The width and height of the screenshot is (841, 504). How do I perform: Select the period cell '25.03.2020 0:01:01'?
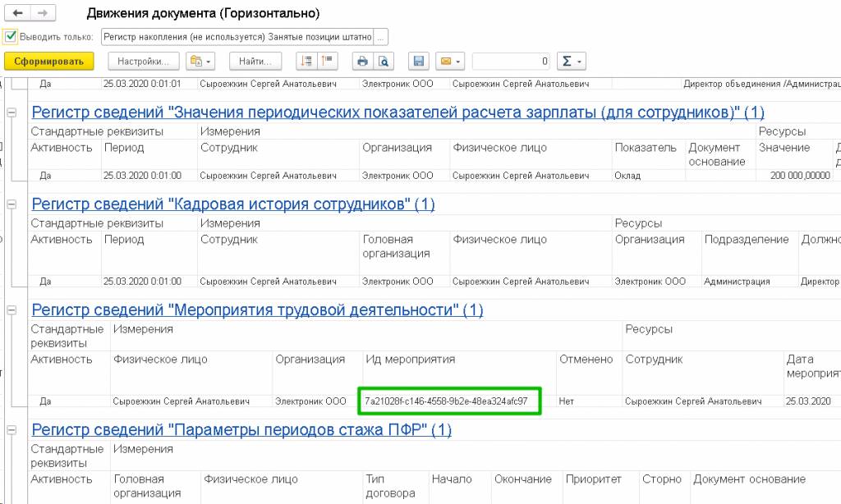pos(149,85)
